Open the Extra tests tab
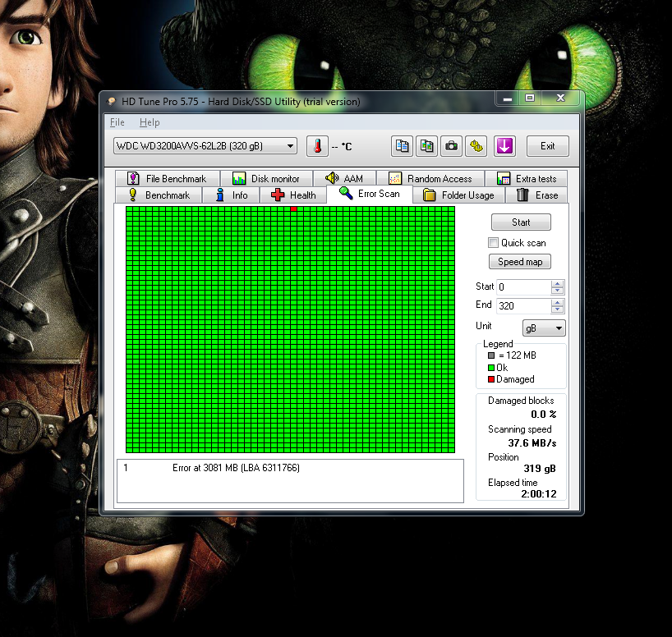This screenshot has height=637, width=672. (x=527, y=178)
